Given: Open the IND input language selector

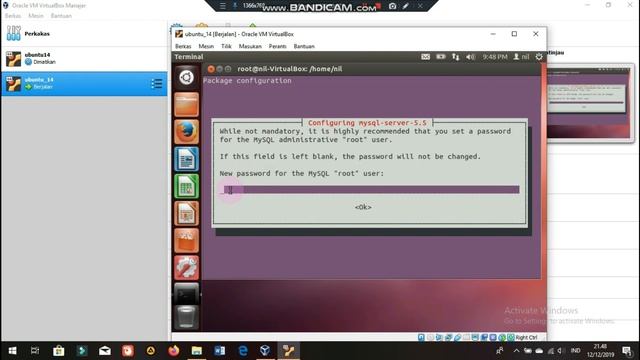Looking at the screenshot, I should tap(576, 351).
